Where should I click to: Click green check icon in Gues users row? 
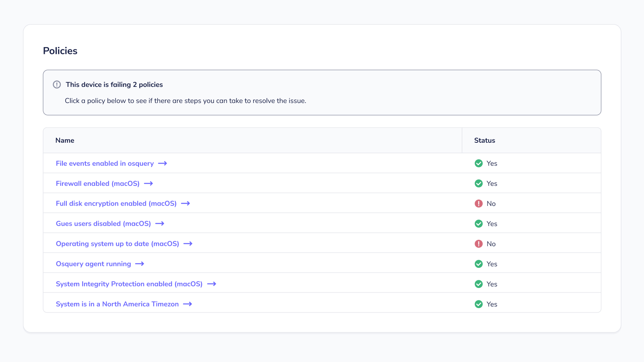479,224
